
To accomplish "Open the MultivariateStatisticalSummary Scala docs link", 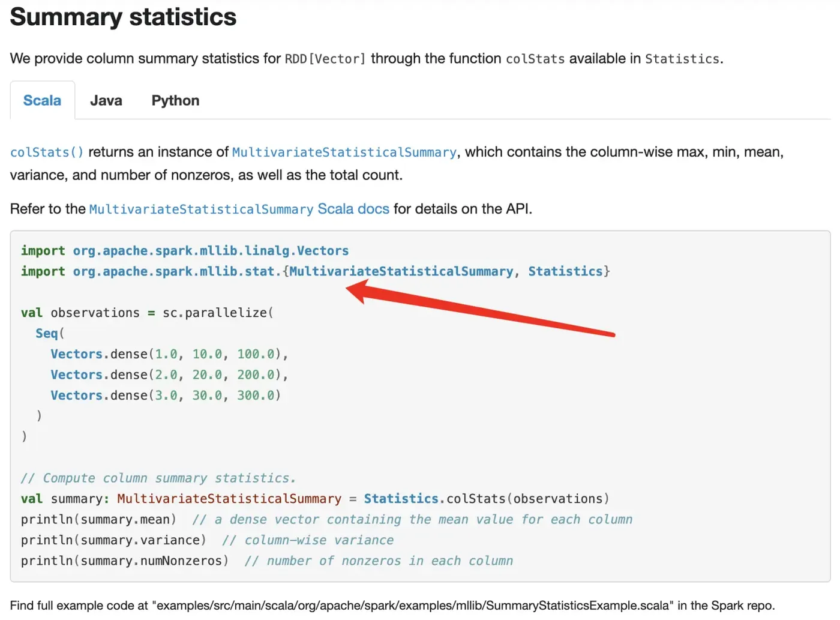I will (x=239, y=209).
